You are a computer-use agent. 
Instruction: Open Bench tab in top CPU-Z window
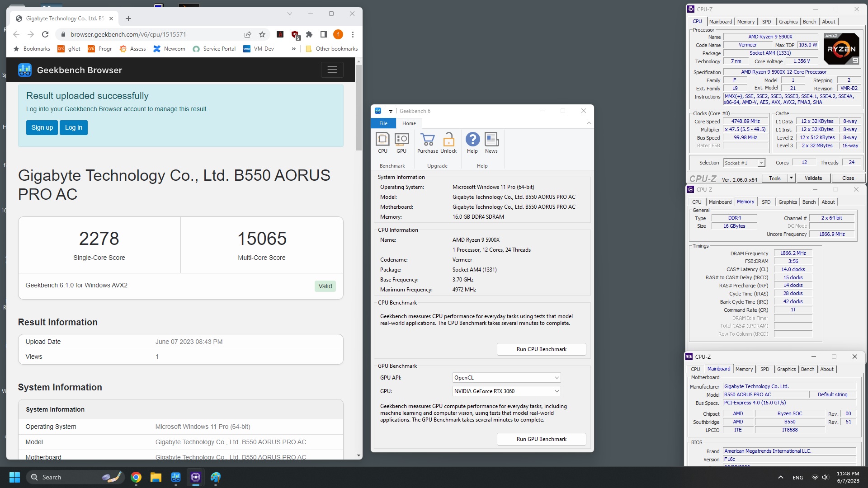[809, 22]
